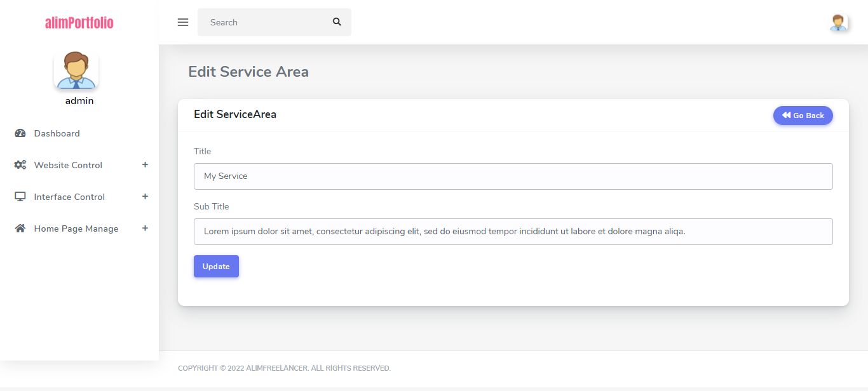Open the Dashboard menu item
868x391 pixels.
click(57, 133)
